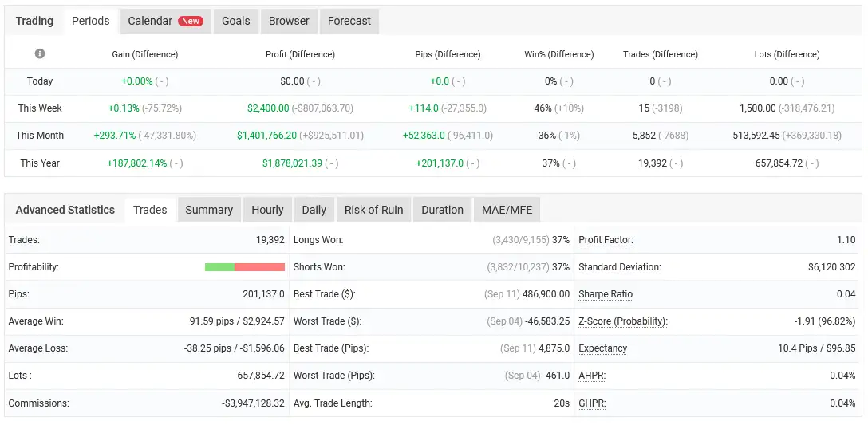Screen dimensions: 868x425
Task: Open the Forecast tab
Action: [349, 21]
